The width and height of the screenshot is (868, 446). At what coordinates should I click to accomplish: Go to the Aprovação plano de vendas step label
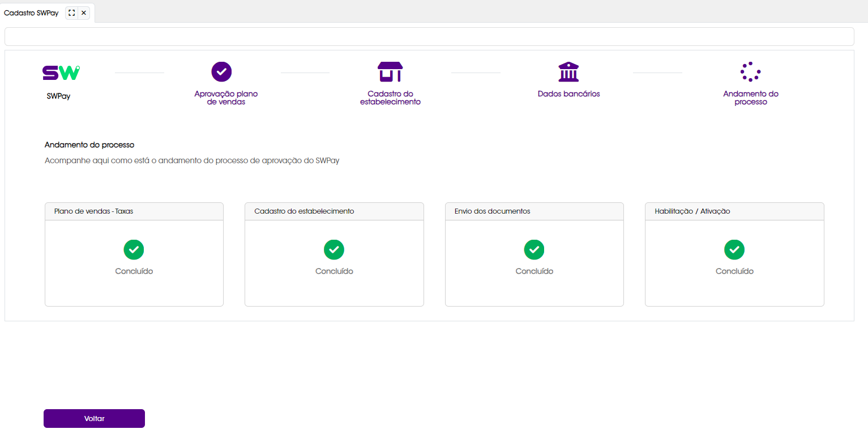pos(226,97)
